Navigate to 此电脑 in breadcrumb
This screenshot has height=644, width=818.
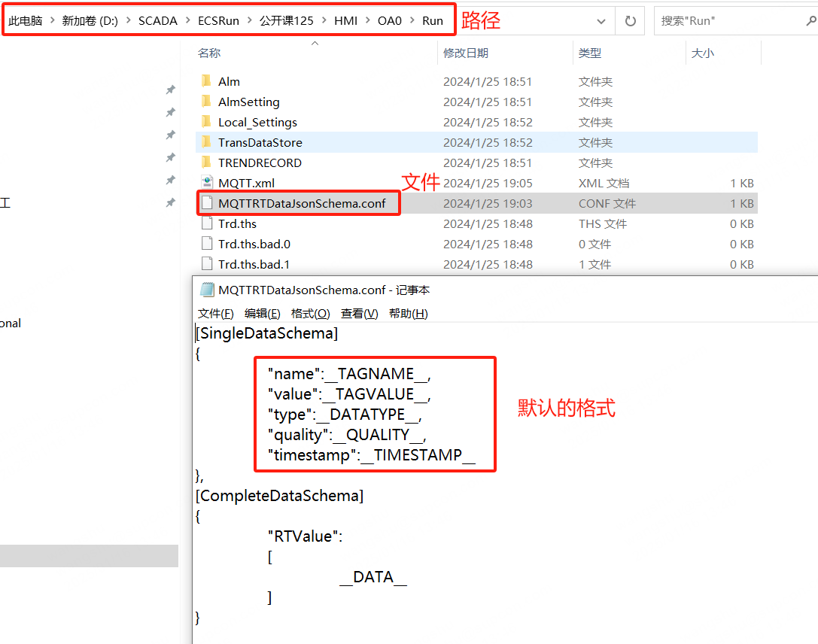pyautogui.click(x=25, y=21)
